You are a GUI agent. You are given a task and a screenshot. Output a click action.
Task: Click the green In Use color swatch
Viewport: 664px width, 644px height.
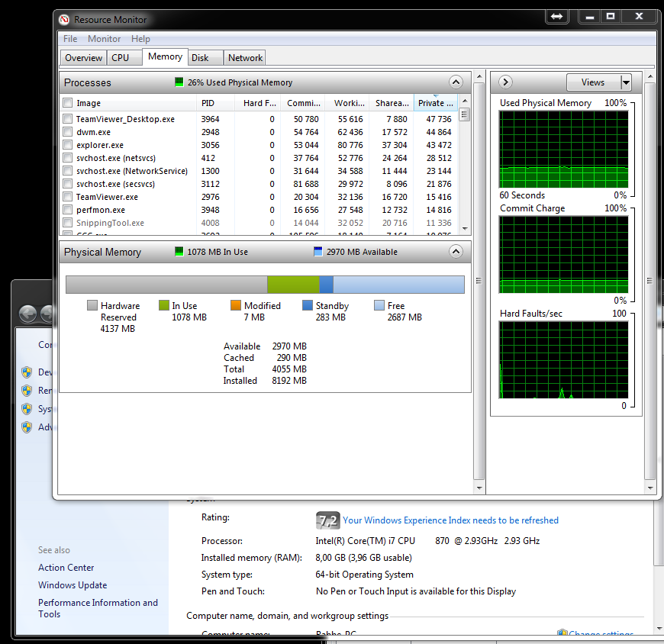(164, 305)
